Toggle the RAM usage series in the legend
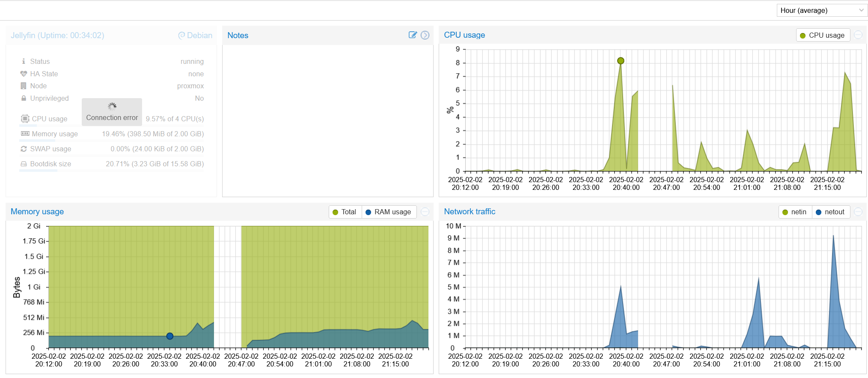 (389, 212)
